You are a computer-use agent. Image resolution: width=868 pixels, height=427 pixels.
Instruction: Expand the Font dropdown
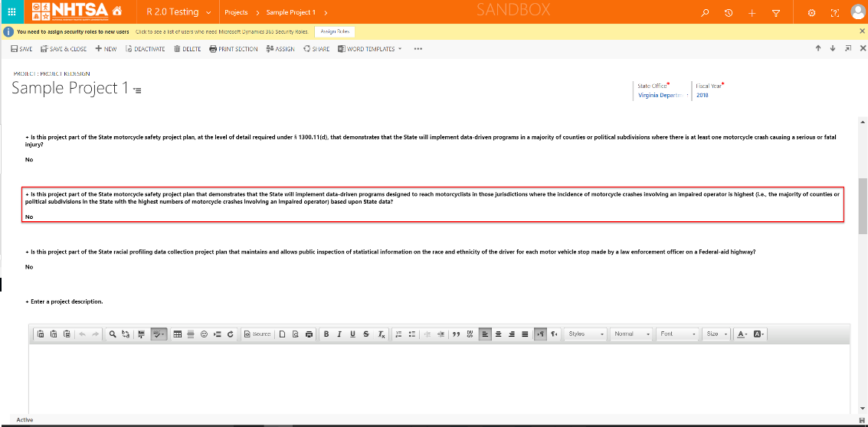pyautogui.click(x=678, y=334)
